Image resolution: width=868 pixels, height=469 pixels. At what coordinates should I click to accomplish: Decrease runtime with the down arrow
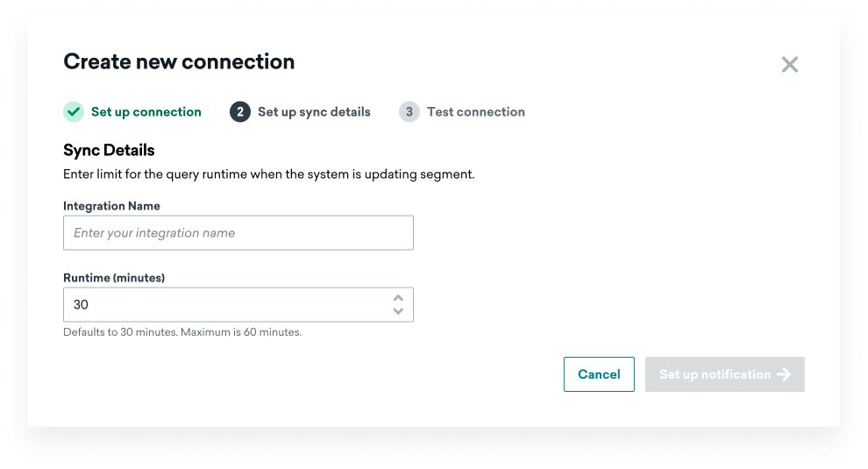pyautogui.click(x=398, y=311)
